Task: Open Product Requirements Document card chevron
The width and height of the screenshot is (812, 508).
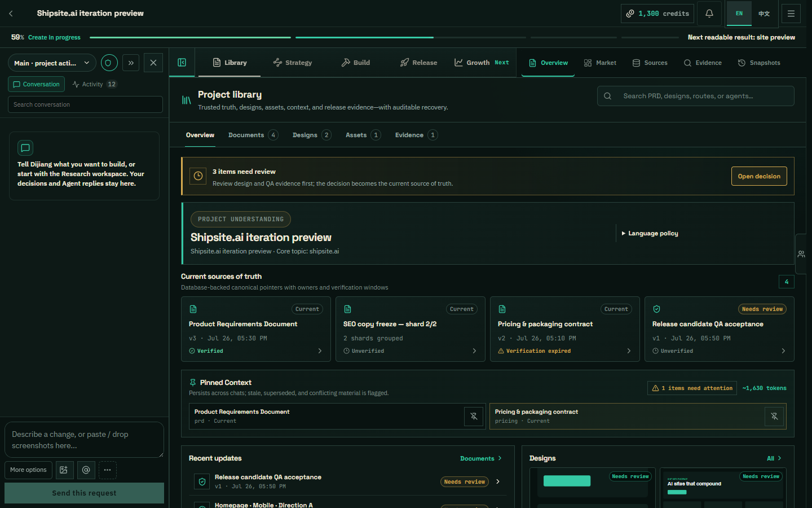Action: 320,351
